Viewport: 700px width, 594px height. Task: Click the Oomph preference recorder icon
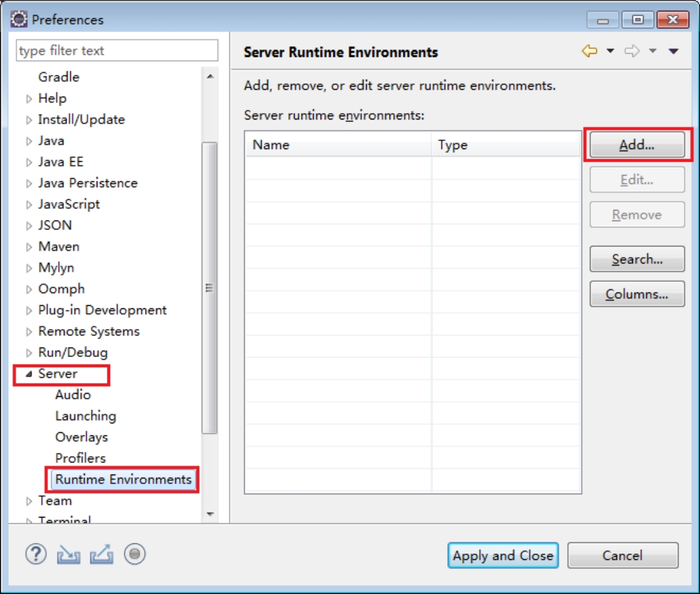[135, 554]
